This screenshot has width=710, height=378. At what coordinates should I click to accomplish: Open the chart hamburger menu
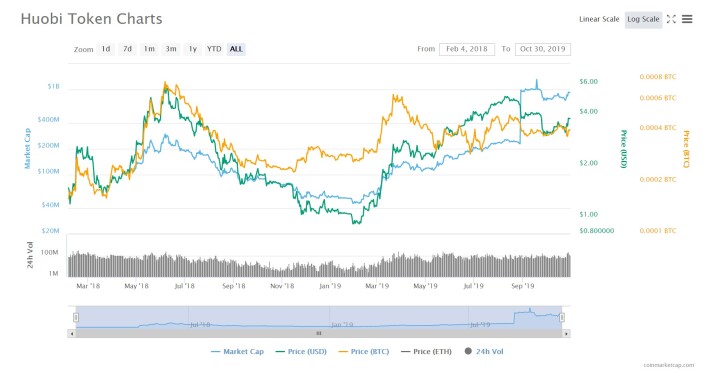click(x=687, y=19)
